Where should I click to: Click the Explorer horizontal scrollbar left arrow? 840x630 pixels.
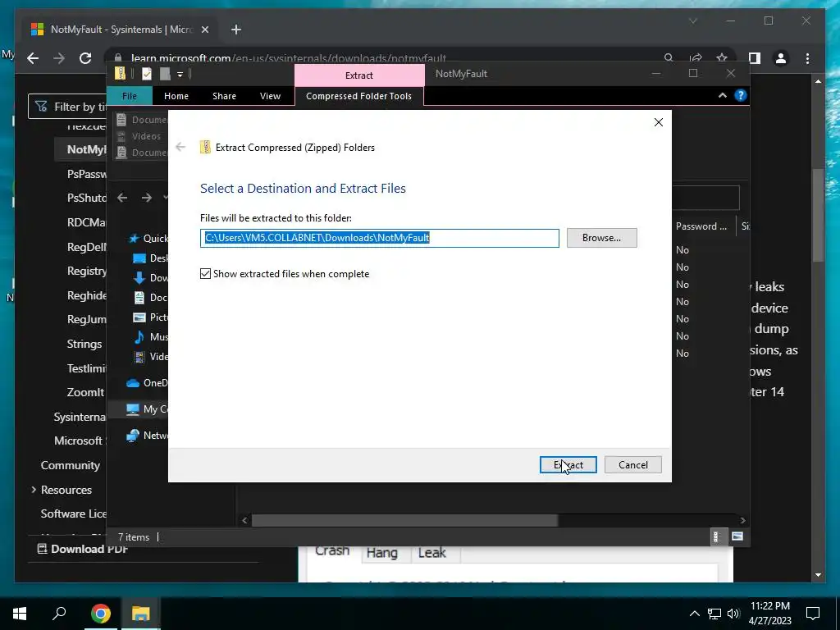(x=244, y=520)
